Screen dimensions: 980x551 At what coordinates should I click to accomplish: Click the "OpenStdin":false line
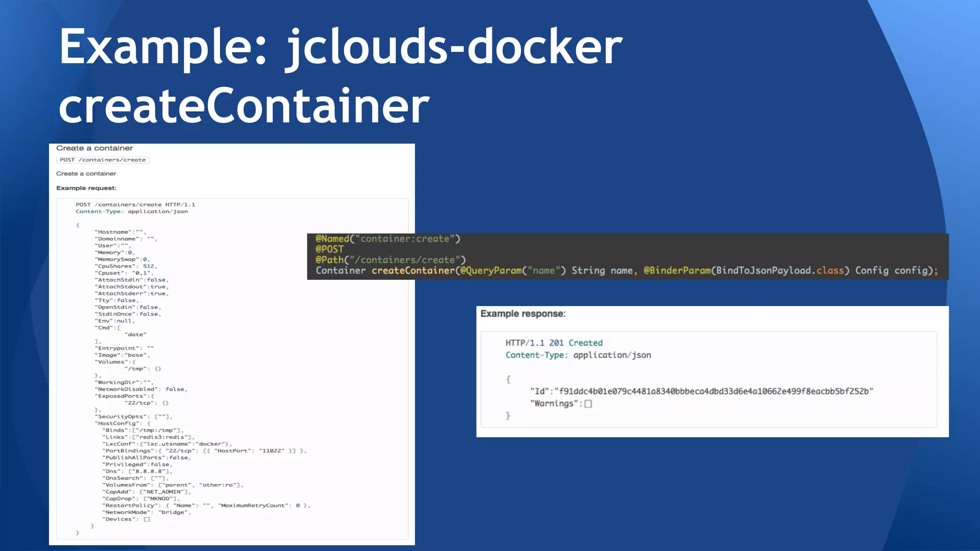[x=128, y=308]
